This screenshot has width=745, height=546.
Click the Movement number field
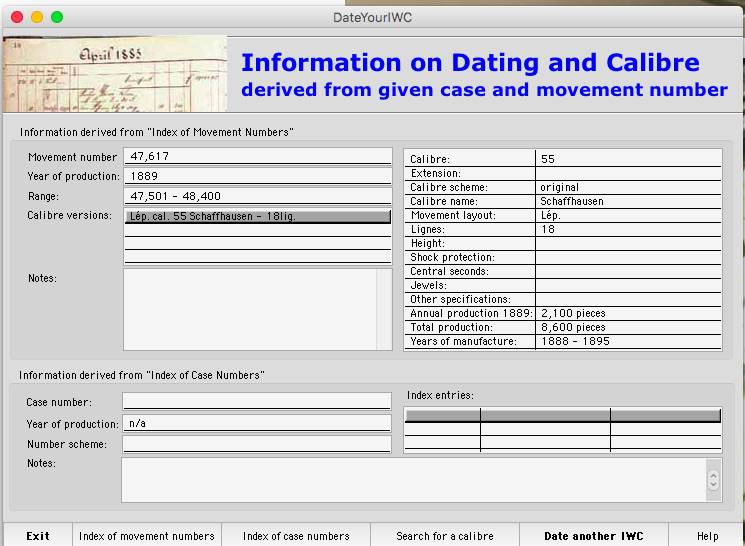[x=257, y=156]
